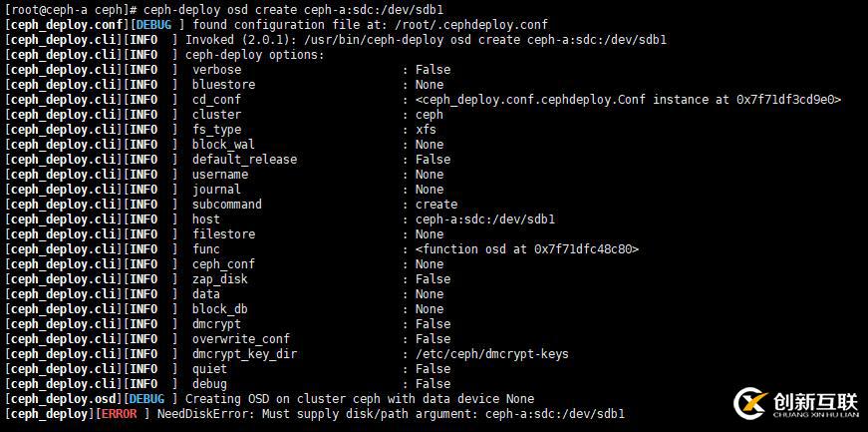Screen dimensions: 868x432
Task: Click the xfs value of fs_type
Action: pos(426,130)
